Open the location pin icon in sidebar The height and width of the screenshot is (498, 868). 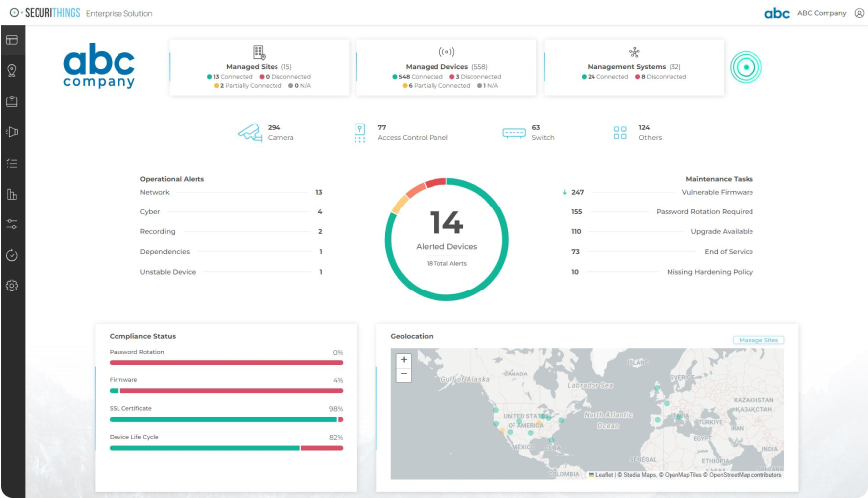click(x=12, y=70)
